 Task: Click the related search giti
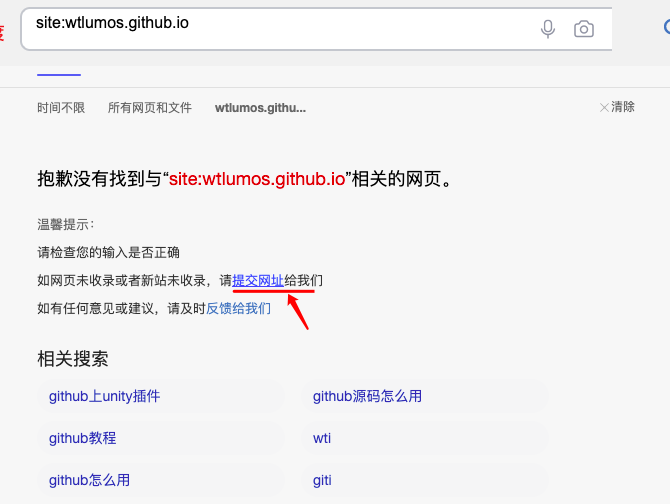pyautogui.click(x=322, y=480)
